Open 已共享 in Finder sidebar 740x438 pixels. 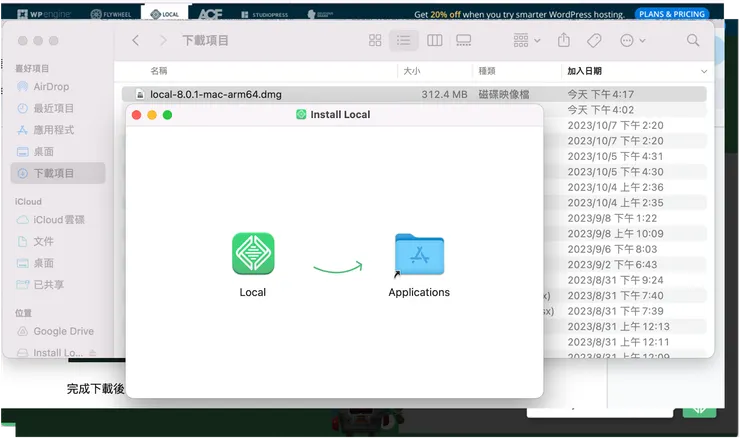click(48, 285)
